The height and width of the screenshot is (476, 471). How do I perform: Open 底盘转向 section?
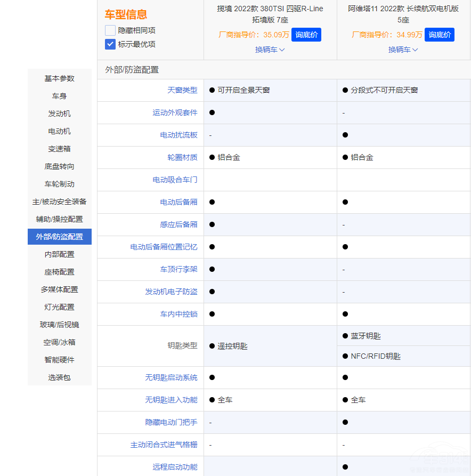59,166
